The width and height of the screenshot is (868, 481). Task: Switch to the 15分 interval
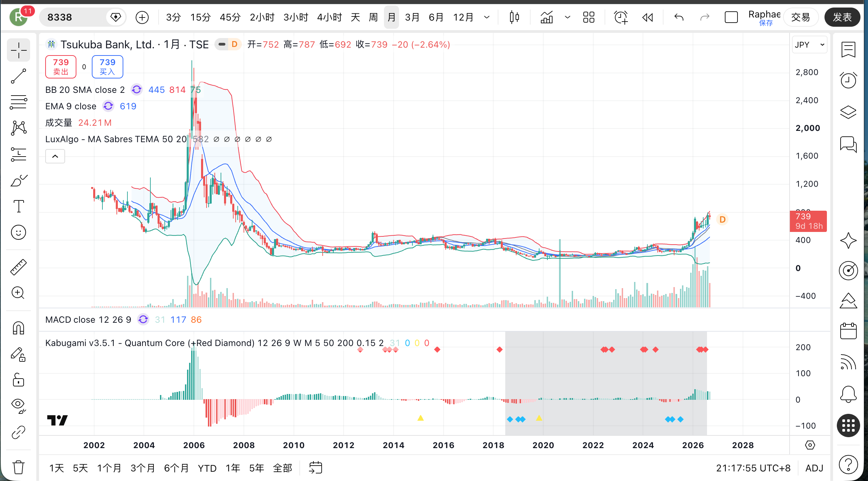pos(200,17)
